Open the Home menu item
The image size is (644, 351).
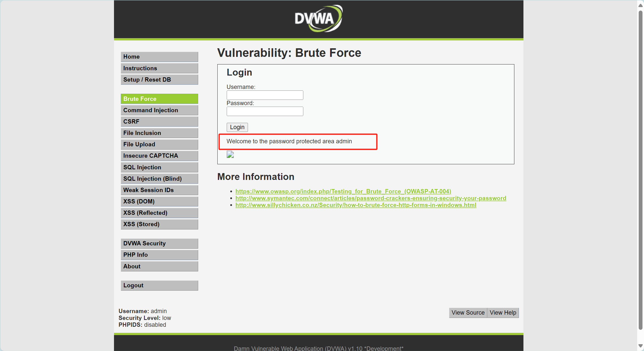[x=159, y=57]
